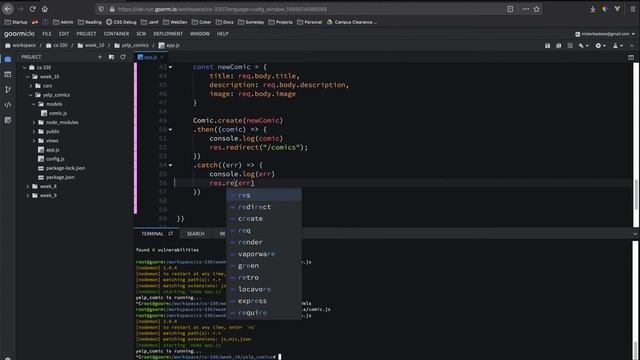Open the account email dropdown
The height and width of the screenshot is (360, 640).
(605, 34)
